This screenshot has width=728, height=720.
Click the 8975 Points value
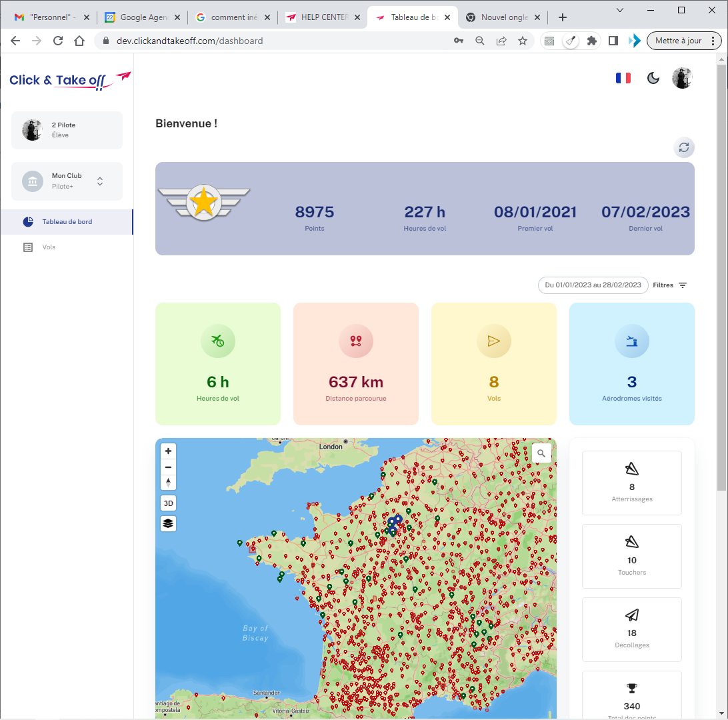[314, 212]
